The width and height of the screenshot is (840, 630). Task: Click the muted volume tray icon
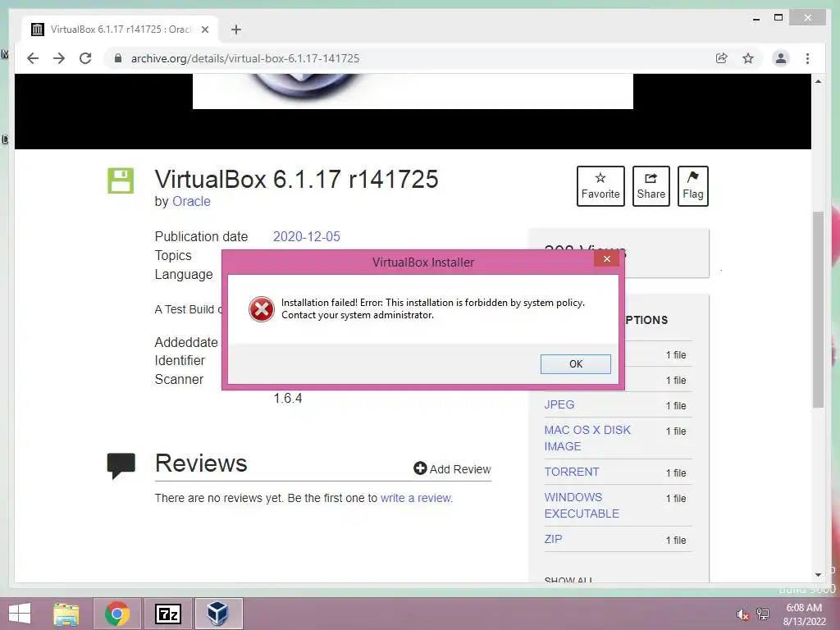click(x=742, y=614)
